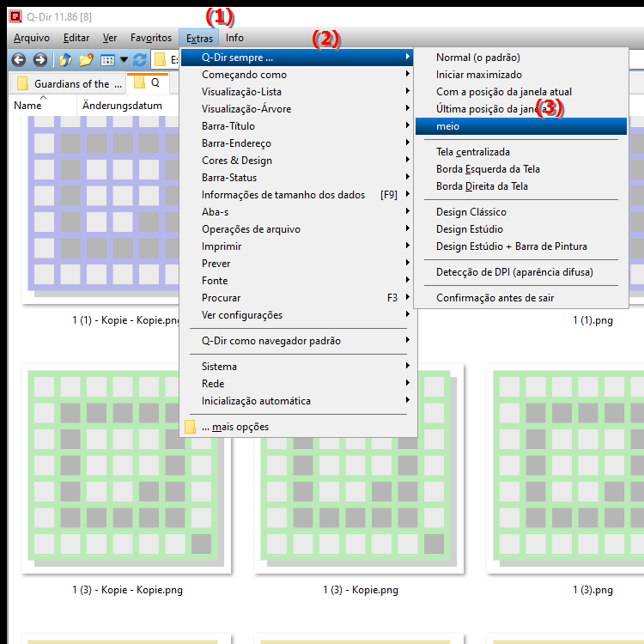This screenshot has width=644, height=644.
Task: Open the Sistema submenu
Action: [x=296, y=367]
